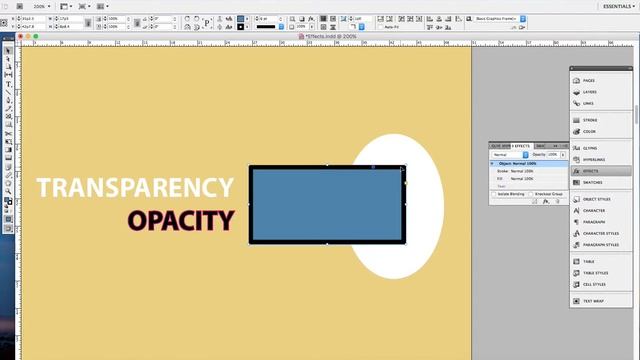640x360 pixels.
Task: Open the Character Styles panel
Action: (601, 233)
